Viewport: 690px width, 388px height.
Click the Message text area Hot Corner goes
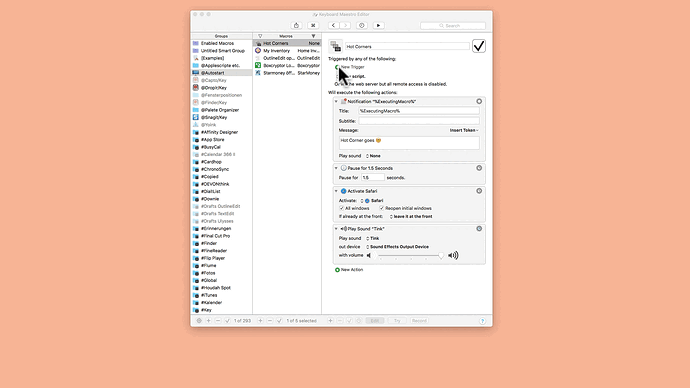tap(409, 143)
